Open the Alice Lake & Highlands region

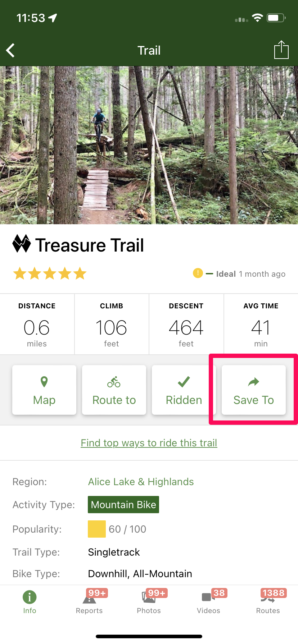point(141,482)
